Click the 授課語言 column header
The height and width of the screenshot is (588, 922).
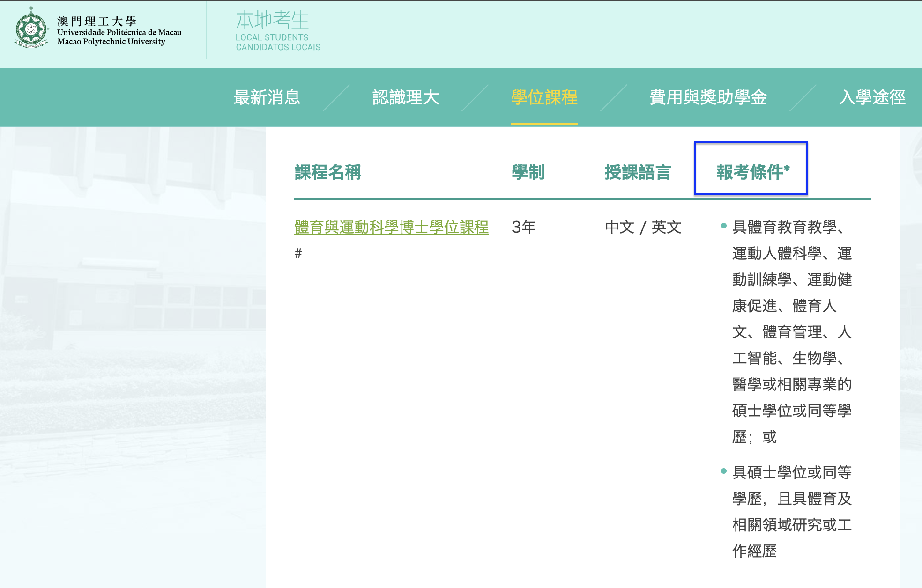(x=638, y=172)
